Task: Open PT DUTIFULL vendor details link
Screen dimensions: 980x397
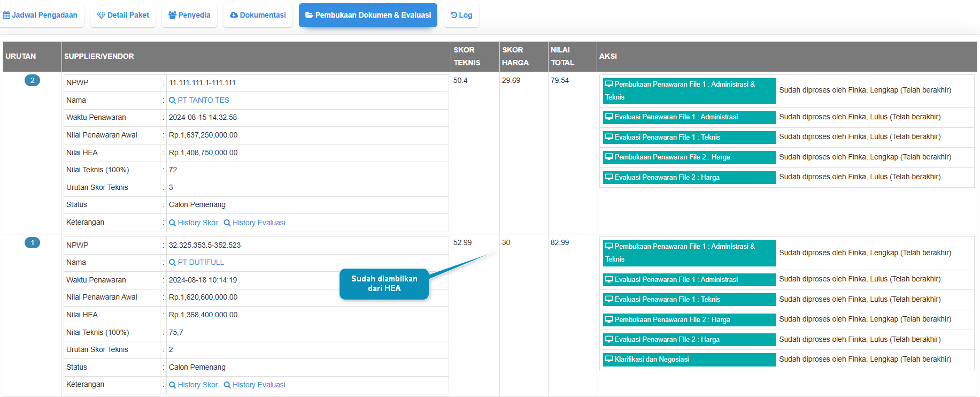Action: click(200, 262)
